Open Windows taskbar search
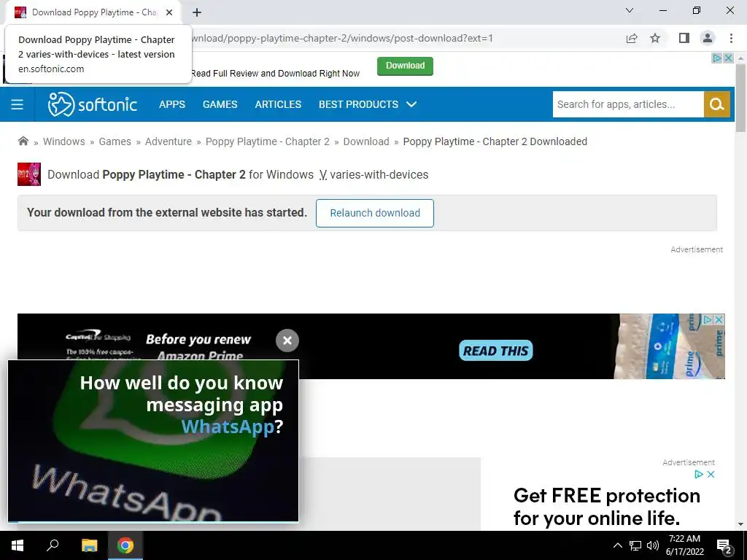 [x=53, y=545]
